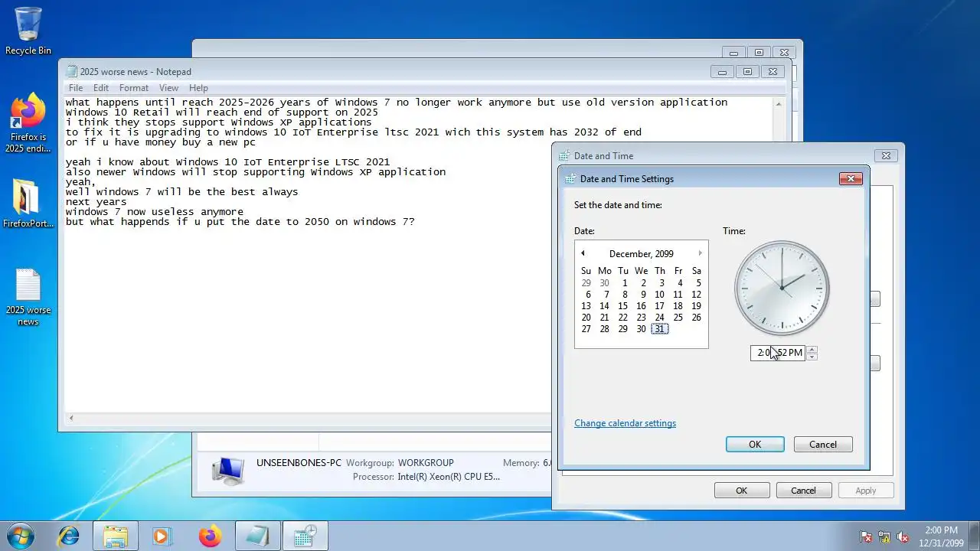Click the time input field
980x551 pixels.
(x=779, y=353)
